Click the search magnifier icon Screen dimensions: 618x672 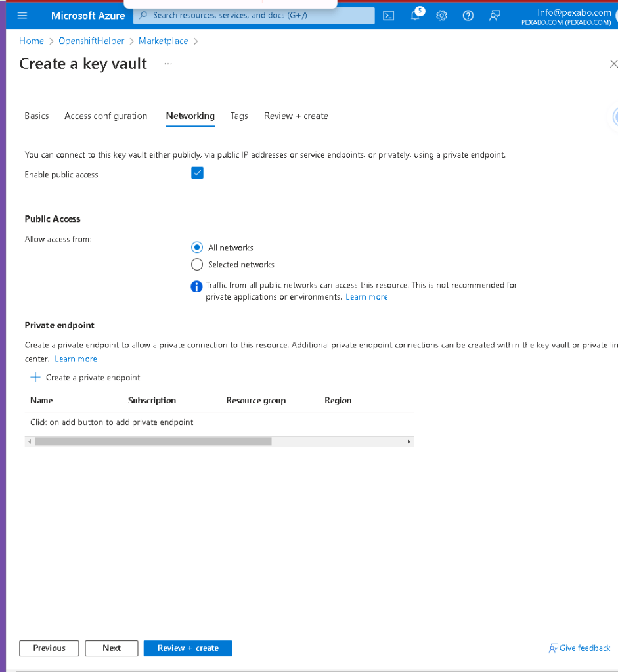click(x=143, y=15)
